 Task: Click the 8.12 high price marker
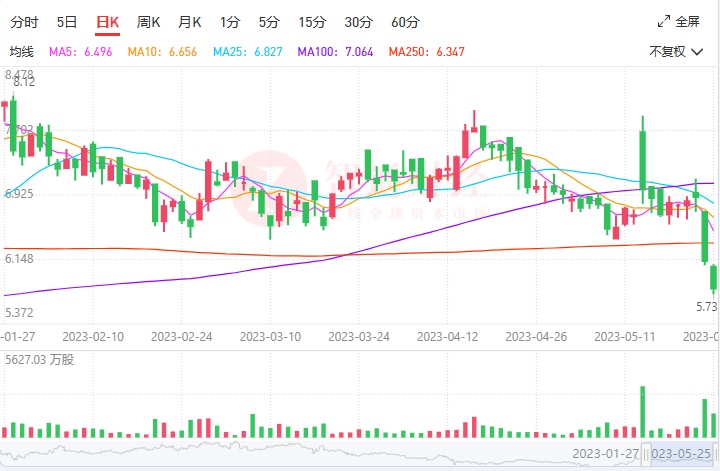pos(24,82)
